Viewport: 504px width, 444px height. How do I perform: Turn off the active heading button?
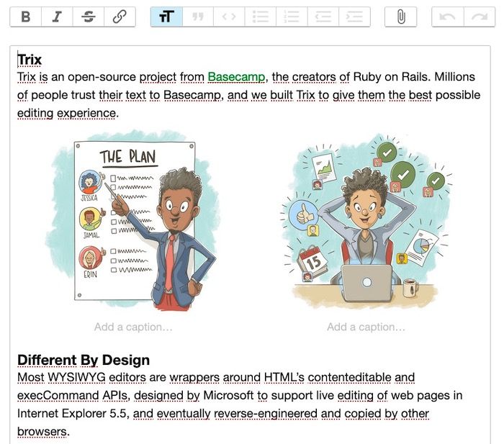tap(166, 17)
